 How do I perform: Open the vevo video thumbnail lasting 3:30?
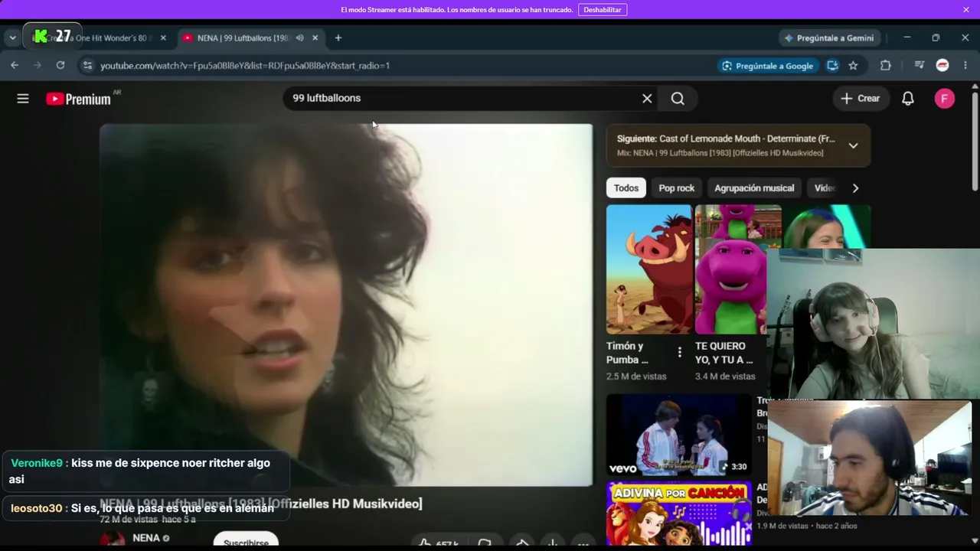pos(679,435)
